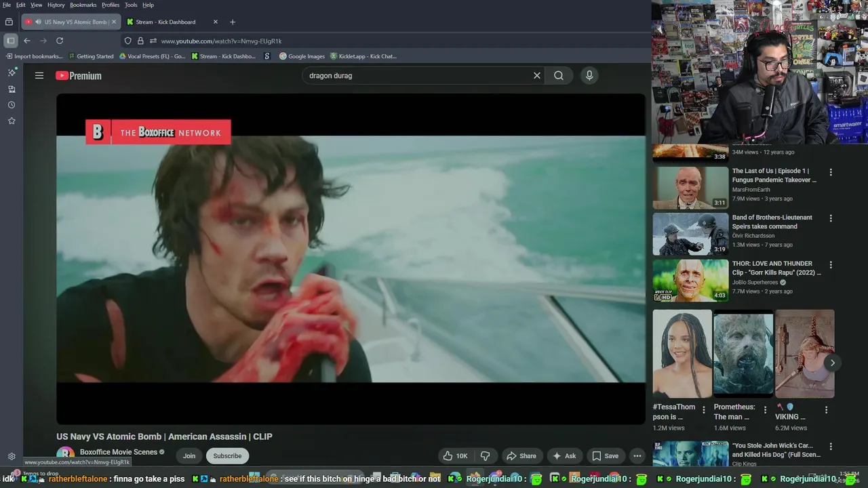Open the Help menu
This screenshot has height=488, width=868.
pos(148,5)
